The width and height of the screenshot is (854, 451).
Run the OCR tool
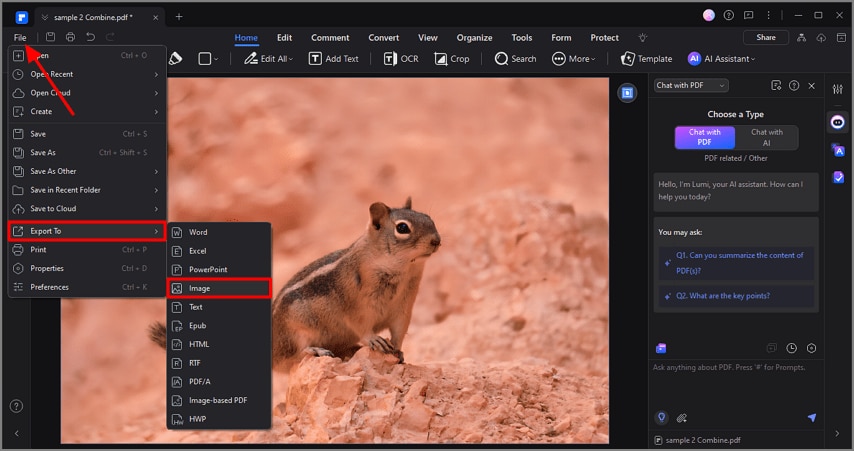(401, 59)
